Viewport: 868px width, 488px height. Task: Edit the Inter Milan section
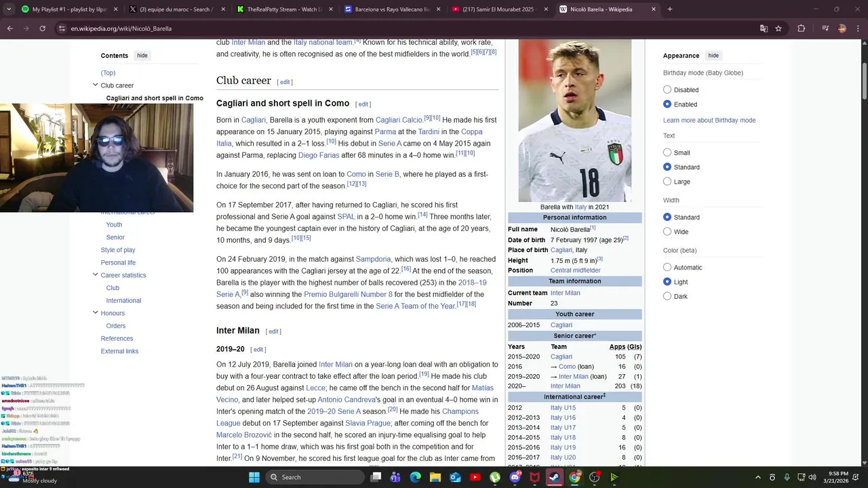pos(273,331)
